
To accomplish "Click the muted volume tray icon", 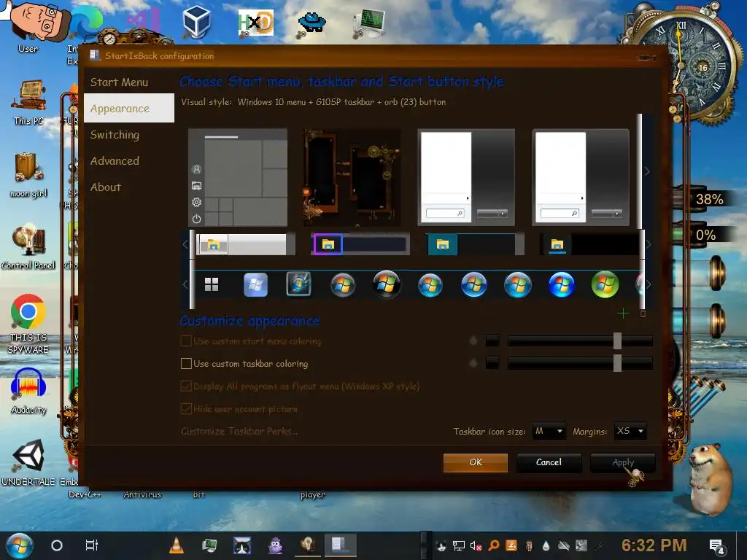I will (476, 545).
